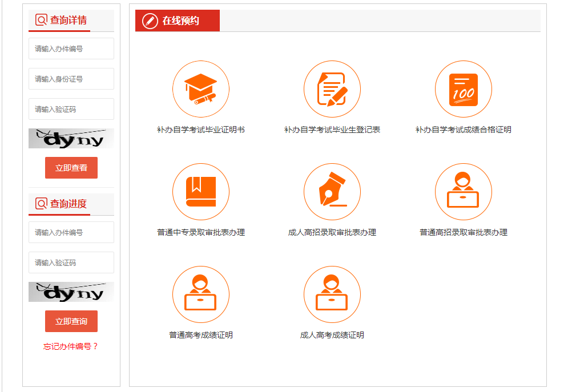Click the pencil icon in 在线预约 header

coord(150,21)
